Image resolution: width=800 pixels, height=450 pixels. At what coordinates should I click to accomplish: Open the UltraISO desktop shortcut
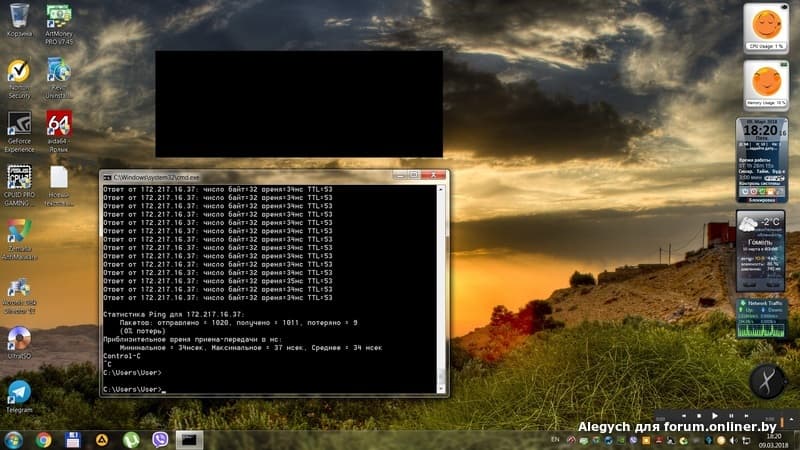(19, 339)
